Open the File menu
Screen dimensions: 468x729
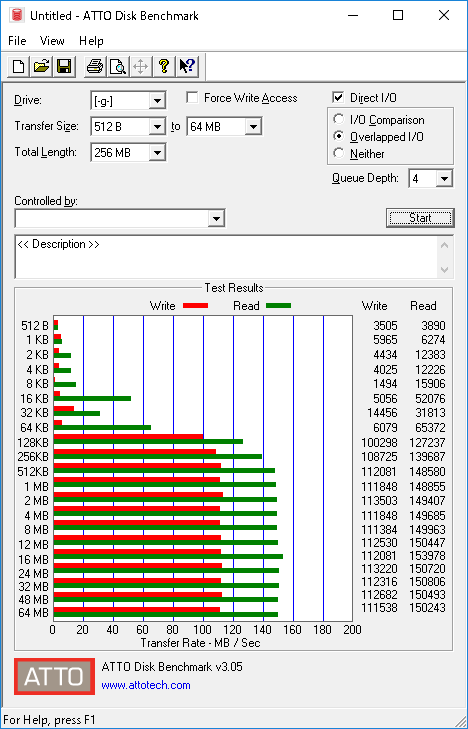click(17, 41)
